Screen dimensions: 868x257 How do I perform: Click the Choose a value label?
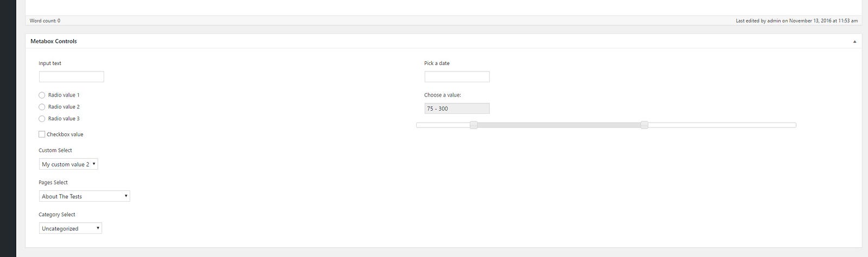click(443, 95)
